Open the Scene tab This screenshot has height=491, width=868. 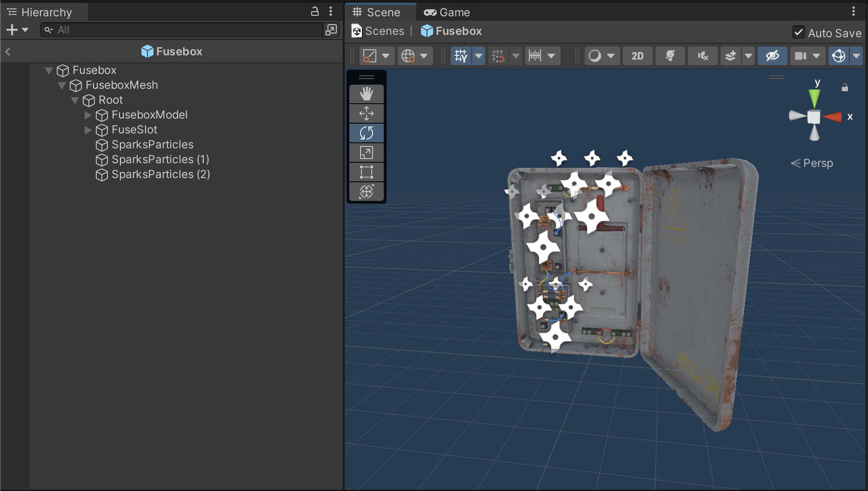point(377,12)
